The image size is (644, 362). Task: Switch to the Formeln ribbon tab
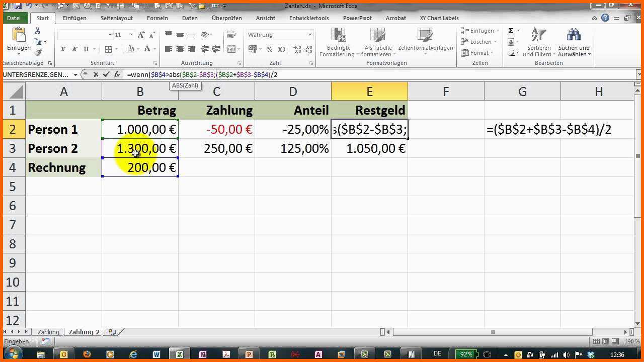(x=157, y=18)
